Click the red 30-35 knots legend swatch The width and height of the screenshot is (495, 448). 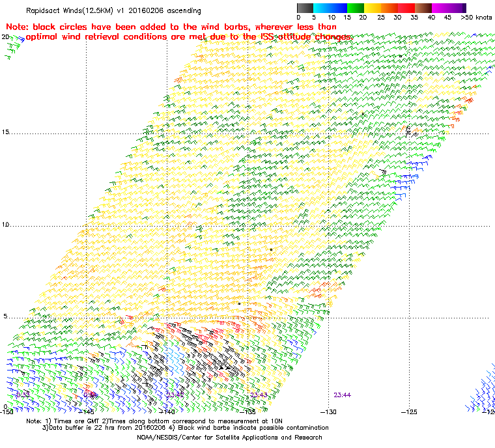[x=406, y=8]
